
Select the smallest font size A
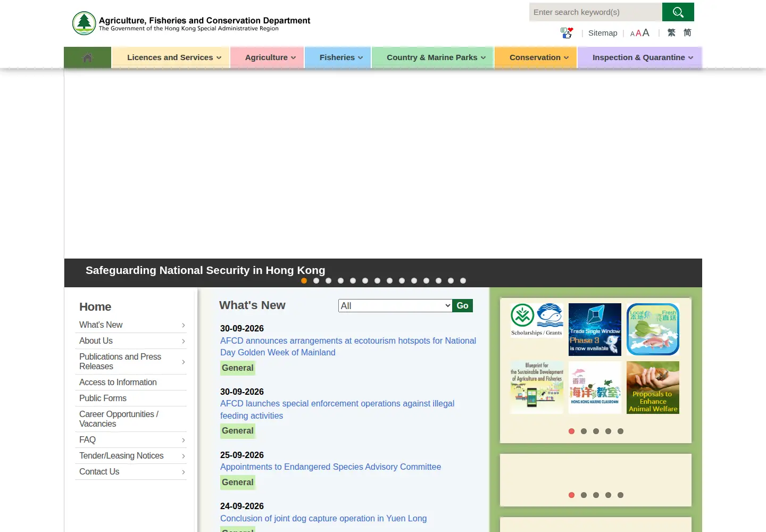(x=632, y=34)
